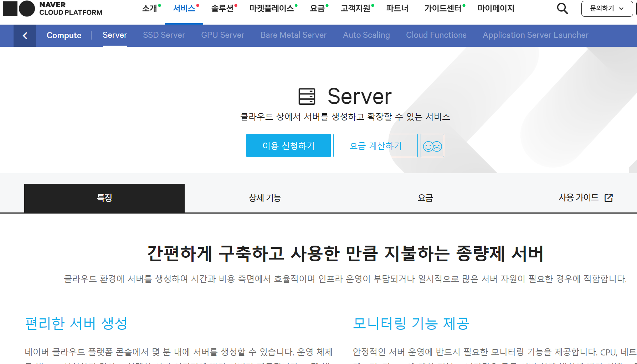Go to Application Server Launcher page
The height and width of the screenshot is (364, 637).
[535, 35]
